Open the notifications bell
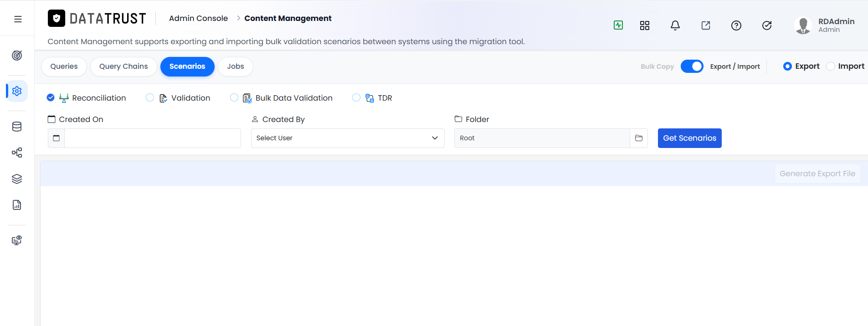 click(x=675, y=25)
